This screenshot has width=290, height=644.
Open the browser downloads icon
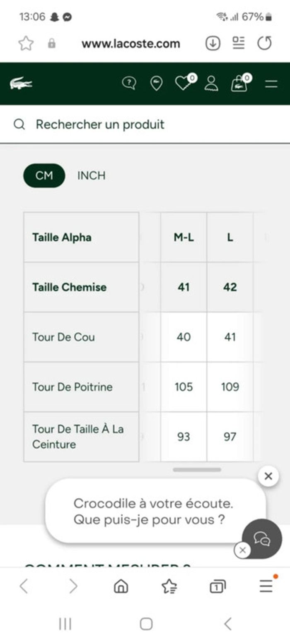[213, 43]
